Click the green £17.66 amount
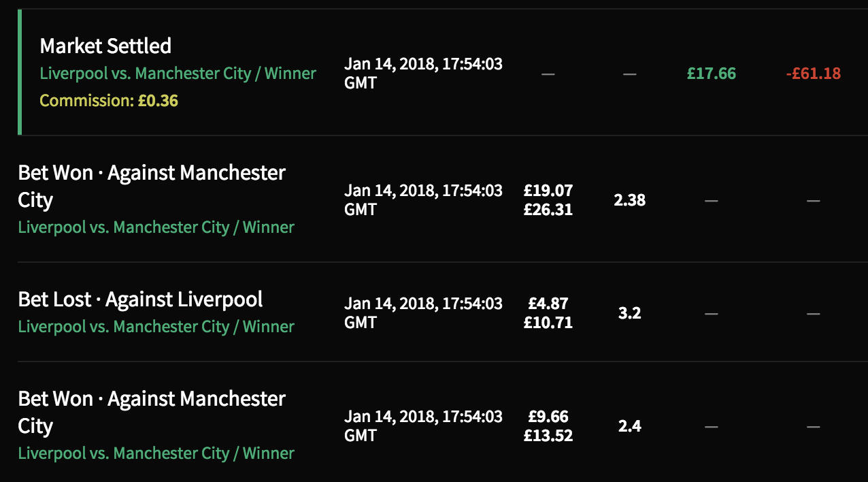The width and height of the screenshot is (868, 482). [711, 74]
